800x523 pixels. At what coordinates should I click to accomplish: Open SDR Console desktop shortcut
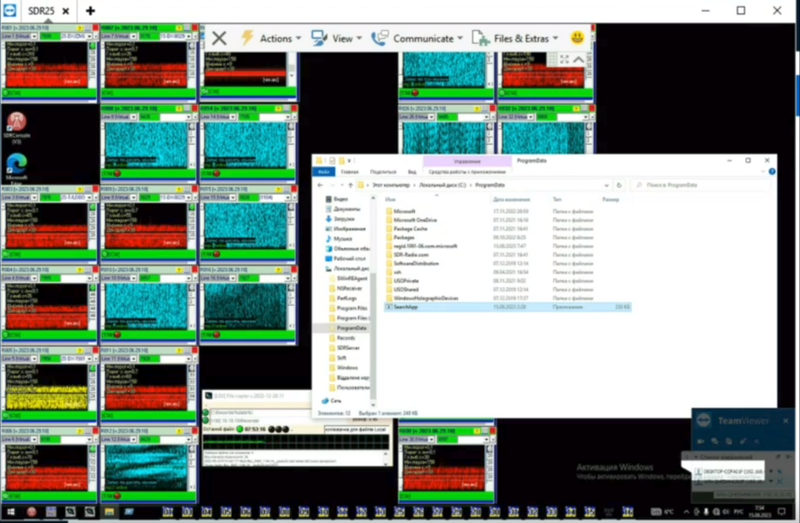[x=16, y=126]
